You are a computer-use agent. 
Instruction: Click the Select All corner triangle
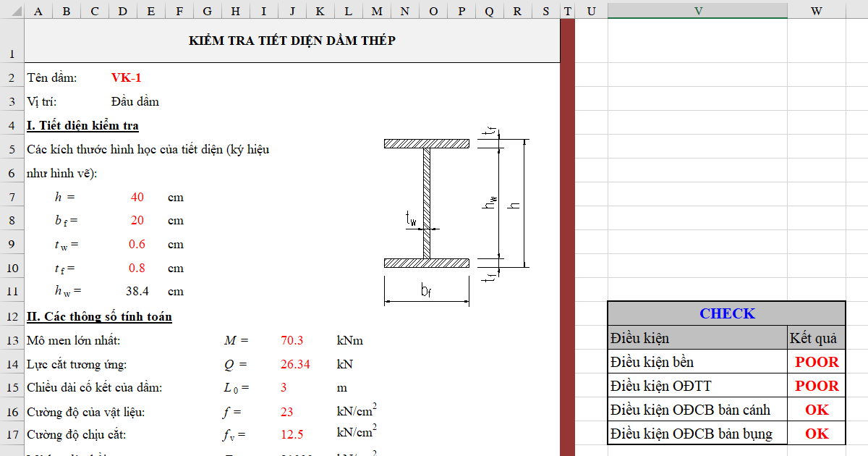pos(12,9)
